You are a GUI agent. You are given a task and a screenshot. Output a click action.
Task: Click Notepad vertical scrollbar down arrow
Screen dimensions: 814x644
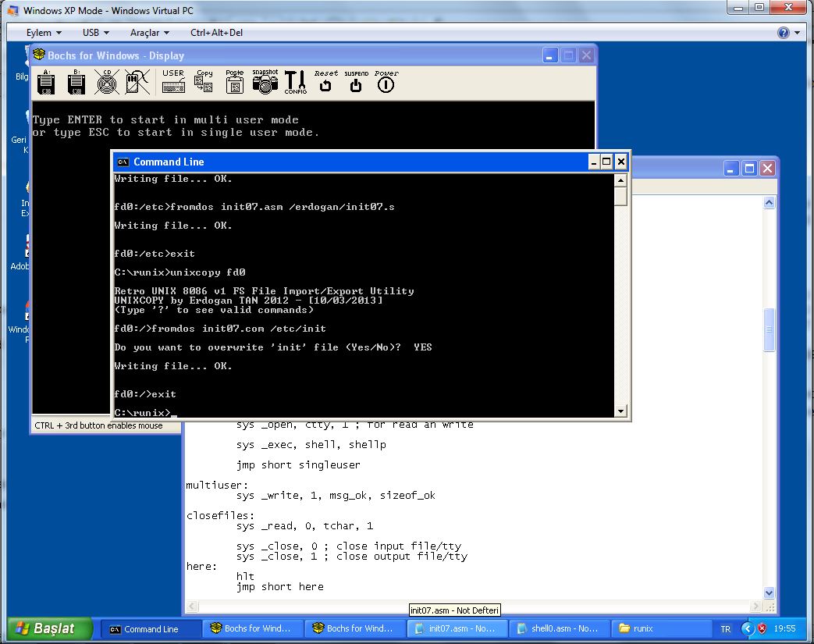pyautogui.click(x=770, y=592)
